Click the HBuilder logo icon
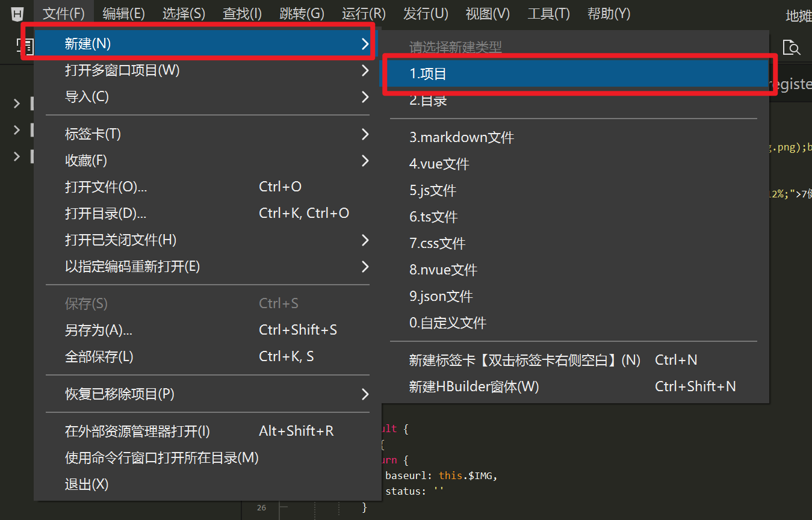This screenshot has width=812, height=520. (x=18, y=13)
